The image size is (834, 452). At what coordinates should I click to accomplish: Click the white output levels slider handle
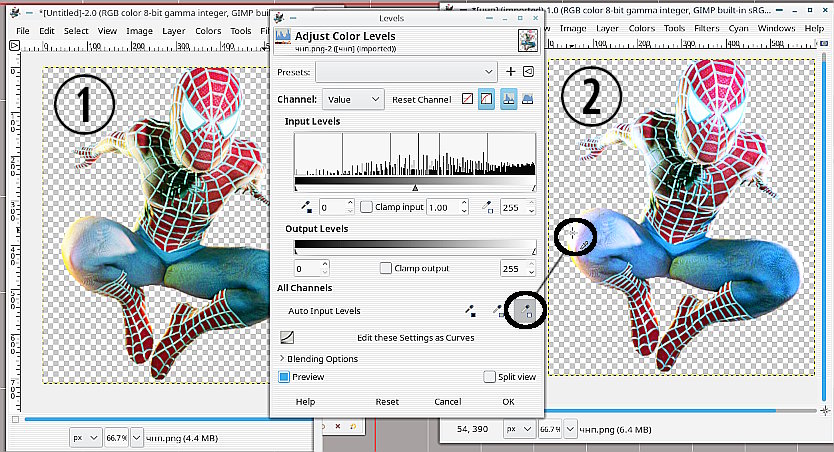pyautogui.click(x=533, y=250)
